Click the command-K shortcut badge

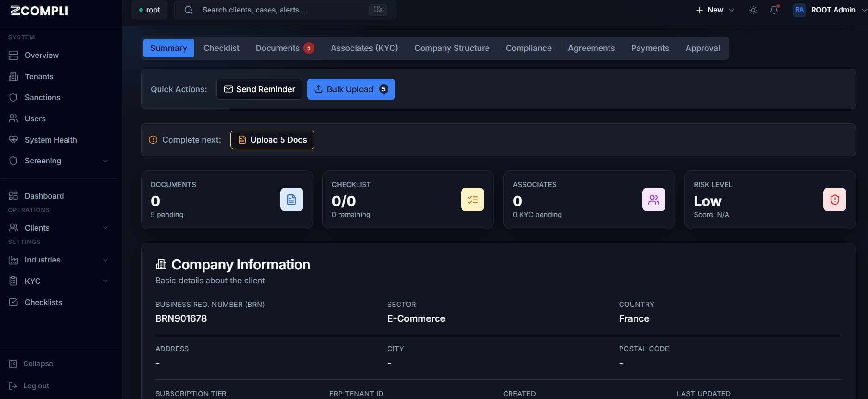[378, 10]
